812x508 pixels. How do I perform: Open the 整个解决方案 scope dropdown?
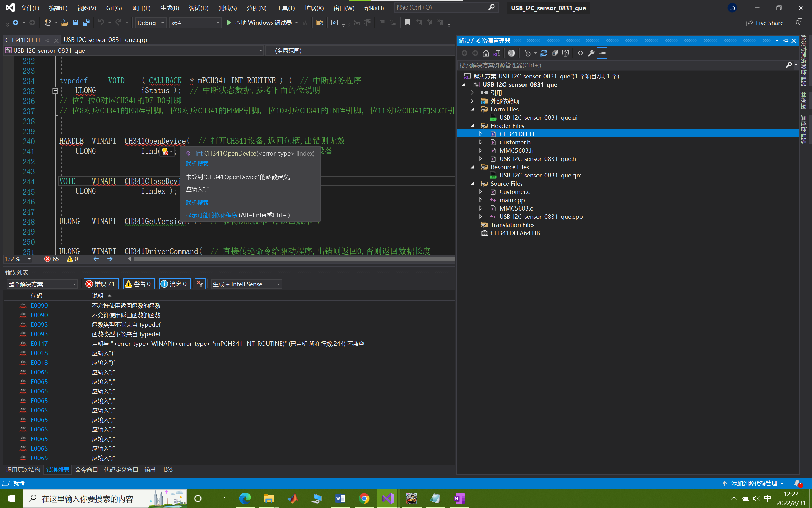(42, 284)
